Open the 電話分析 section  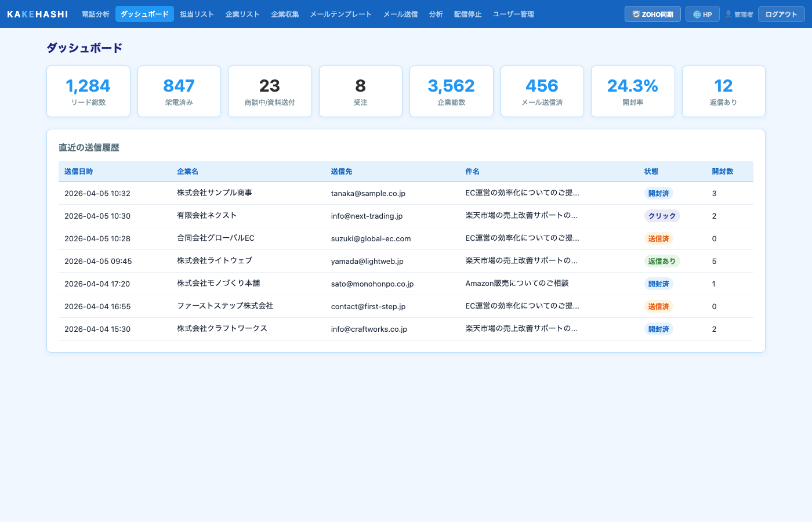coord(96,14)
